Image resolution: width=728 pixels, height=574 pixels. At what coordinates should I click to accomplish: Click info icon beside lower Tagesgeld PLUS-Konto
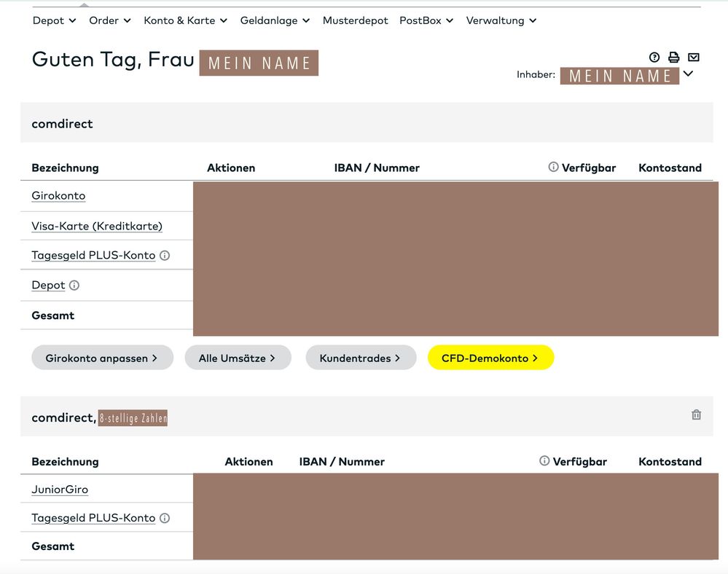tap(165, 518)
